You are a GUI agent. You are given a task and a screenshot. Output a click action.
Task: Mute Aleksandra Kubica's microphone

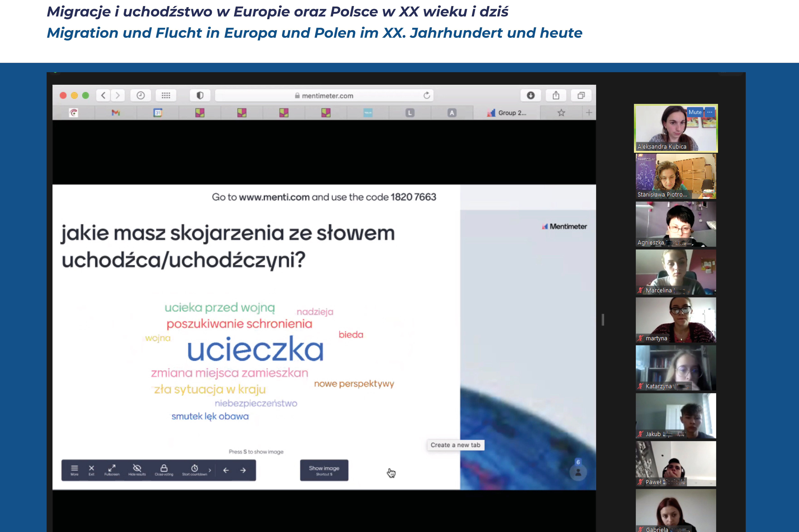694,112
